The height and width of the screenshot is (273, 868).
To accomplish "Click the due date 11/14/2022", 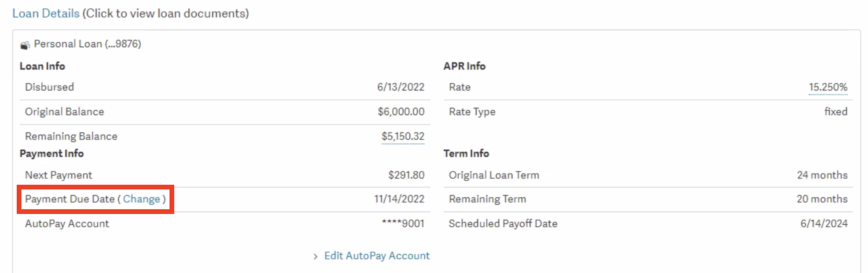I will point(399,199).
